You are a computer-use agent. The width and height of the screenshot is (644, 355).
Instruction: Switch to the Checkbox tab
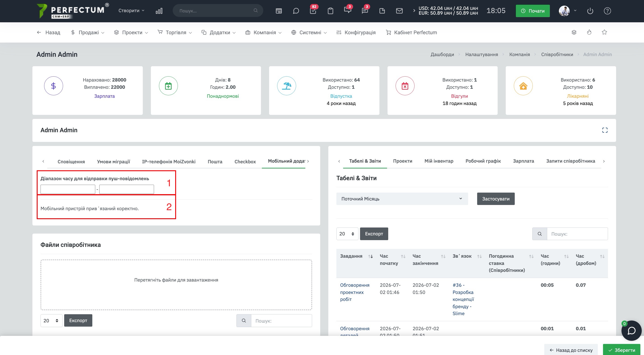(x=245, y=162)
